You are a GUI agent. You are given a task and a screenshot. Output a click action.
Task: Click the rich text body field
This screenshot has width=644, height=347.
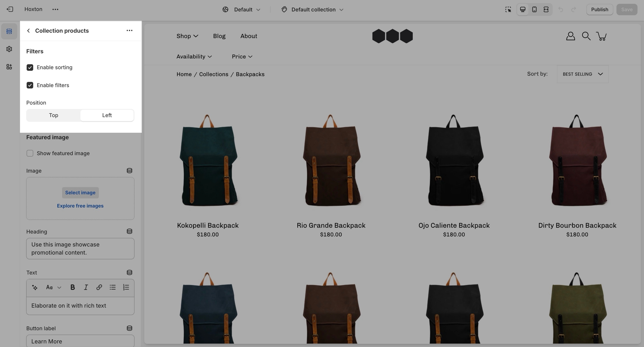(x=80, y=306)
